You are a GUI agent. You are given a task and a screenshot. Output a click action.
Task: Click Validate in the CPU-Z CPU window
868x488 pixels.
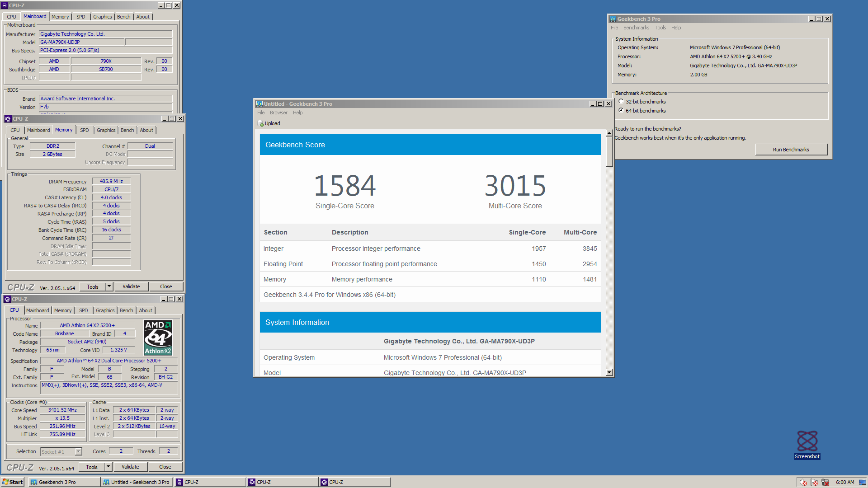pyautogui.click(x=130, y=467)
